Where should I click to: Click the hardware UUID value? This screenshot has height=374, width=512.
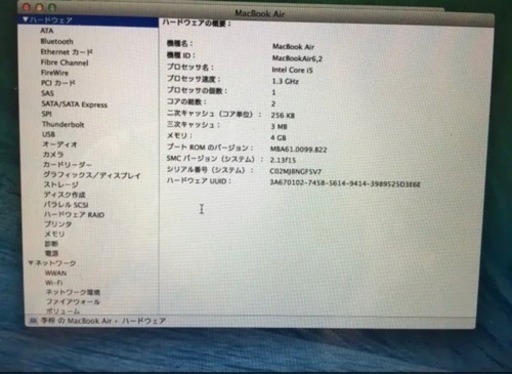(345, 183)
